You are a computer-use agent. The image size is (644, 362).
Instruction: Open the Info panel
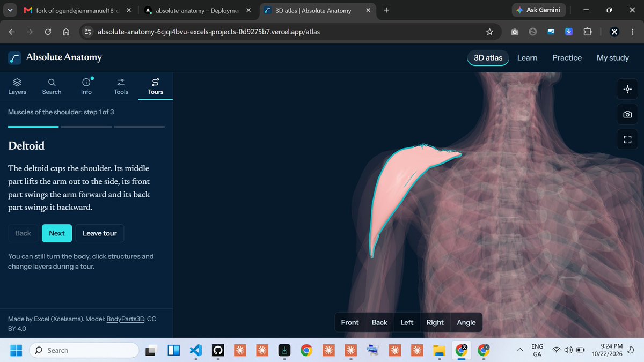86,86
